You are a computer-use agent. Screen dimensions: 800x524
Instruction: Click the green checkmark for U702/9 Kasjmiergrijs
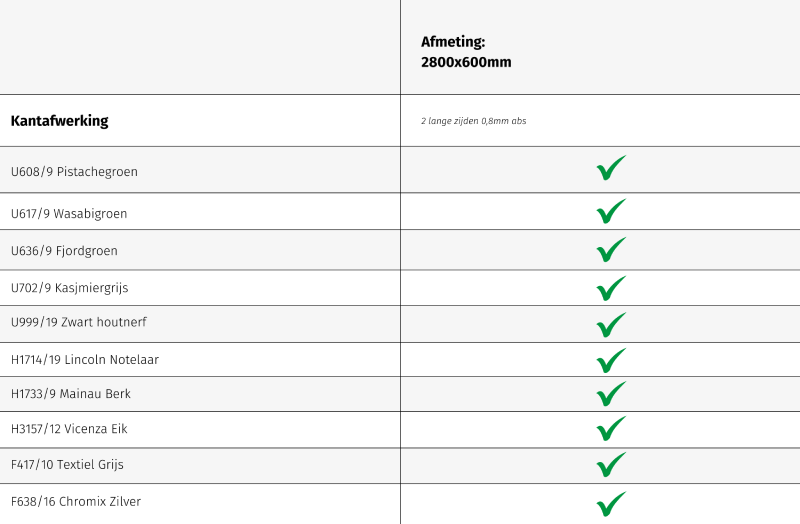(x=610, y=288)
